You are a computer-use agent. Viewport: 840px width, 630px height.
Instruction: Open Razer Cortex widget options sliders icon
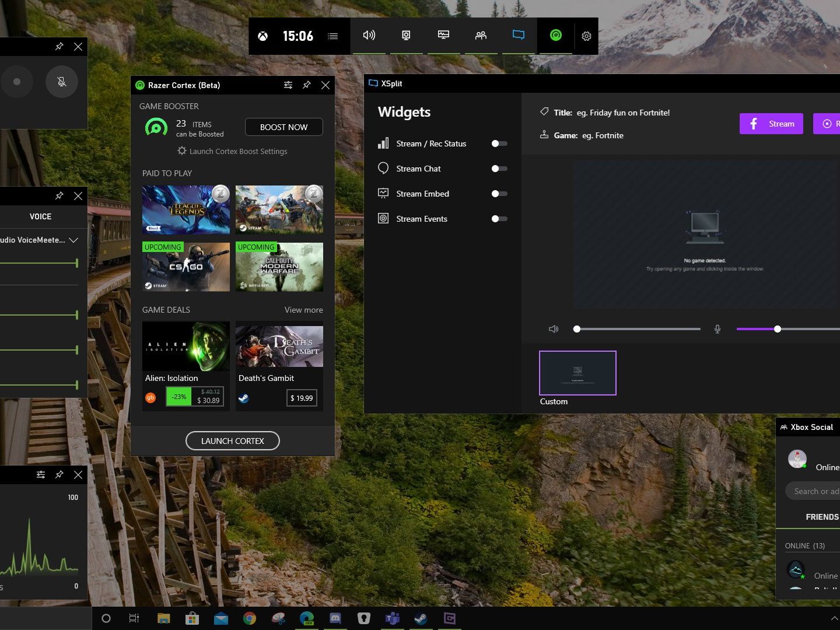point(288,85)
